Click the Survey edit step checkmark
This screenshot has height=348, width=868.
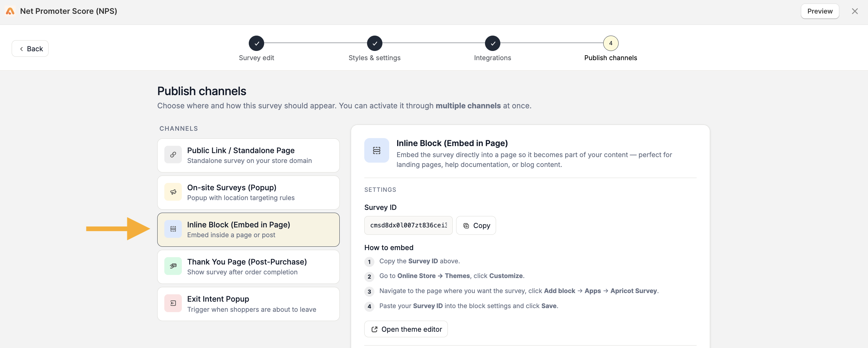tap(256, 43)
